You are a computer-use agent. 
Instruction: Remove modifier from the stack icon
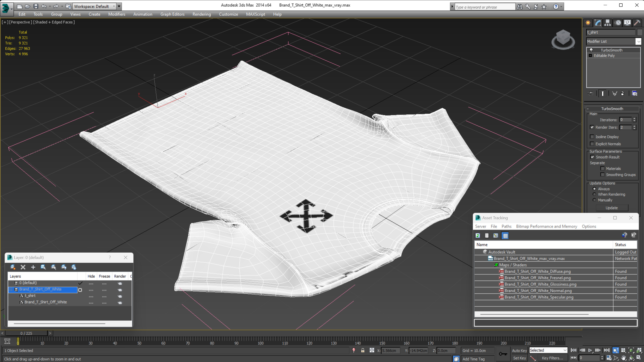(623, 93)
